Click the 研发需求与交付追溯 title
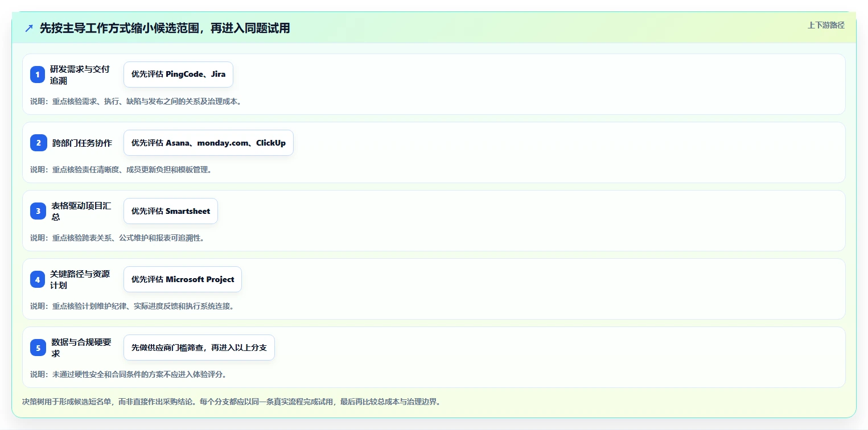This screenshot has height=430, width=868. pyautogui.click(x=80, y=75)
